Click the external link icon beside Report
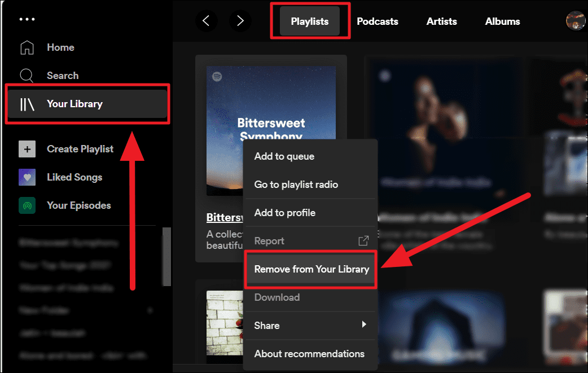588x373 pixels. [363, 240]
